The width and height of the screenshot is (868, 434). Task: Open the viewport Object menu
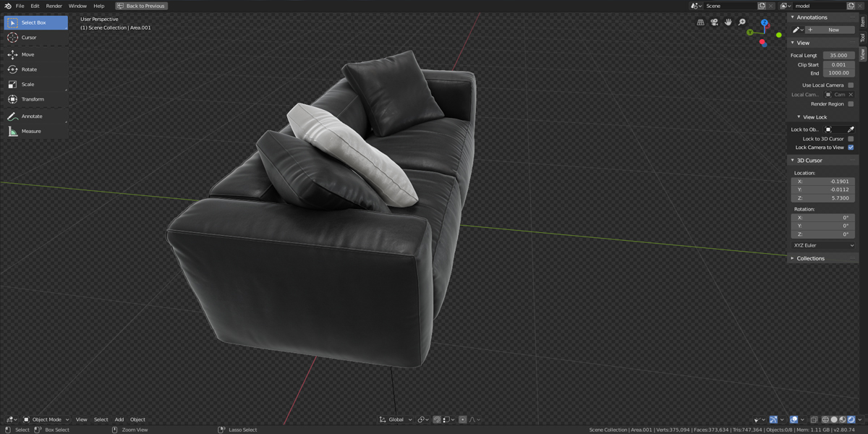137,420
